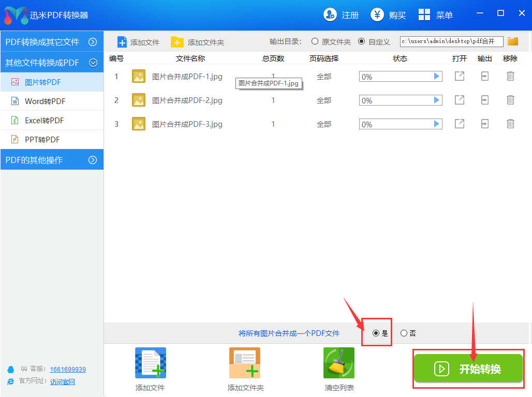Open the 访问官网 link

pyautogui.click(x=62, y=382)
